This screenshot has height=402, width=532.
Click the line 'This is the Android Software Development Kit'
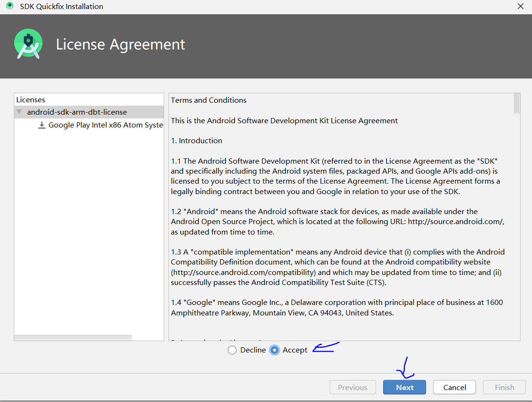tap(285, 121)
